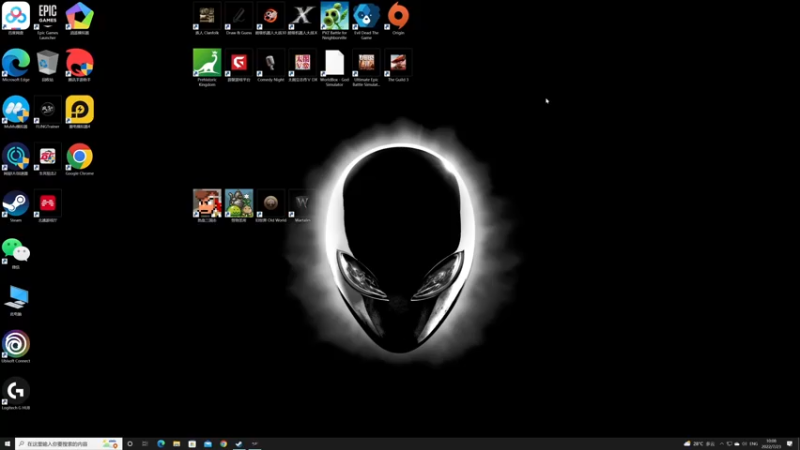Select the colorful pentagon emulator icon
This screenshot has height=450, width=800.
click(80, 17)
